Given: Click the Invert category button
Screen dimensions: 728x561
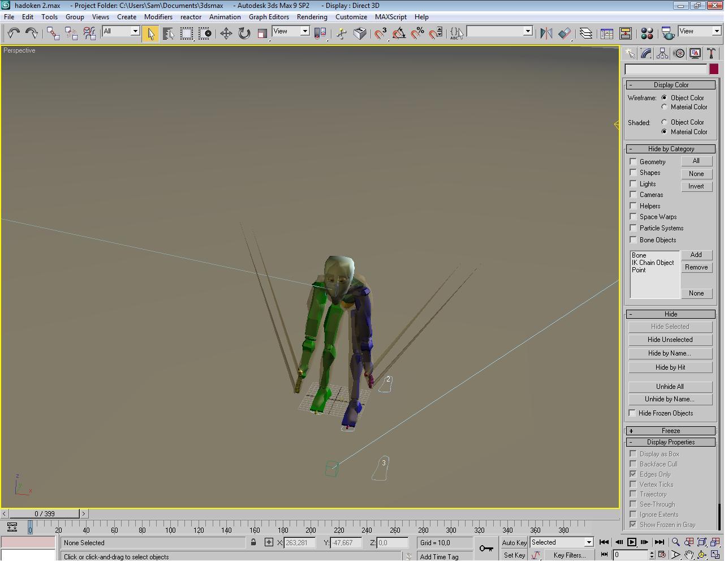Looking at the screenshot, I should click(x=696, y=186).
